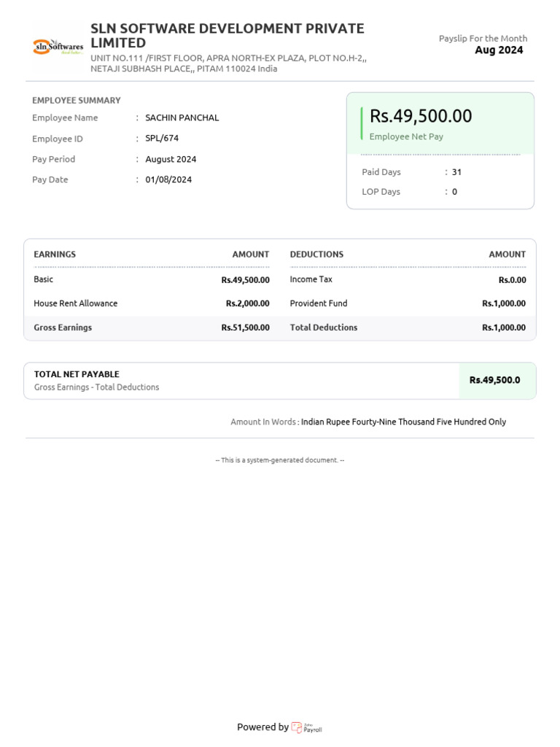Screen dimensions: 560x747
Task: Select the Pay Date 01/08/2024
Action: (x=168, y=179)
